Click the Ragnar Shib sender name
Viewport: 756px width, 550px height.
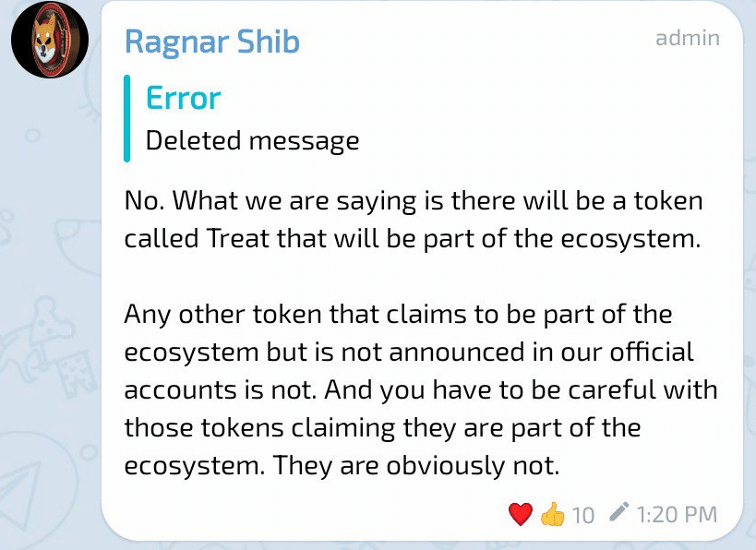[212, 42]
